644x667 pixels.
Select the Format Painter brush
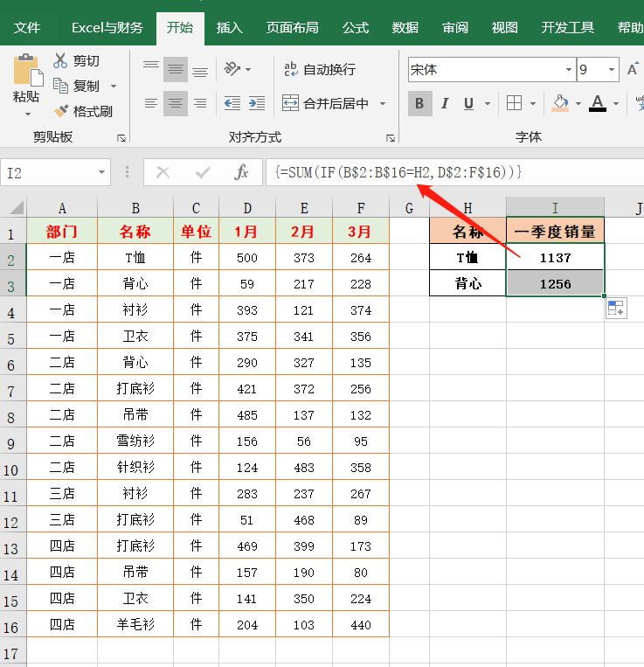[x=60, y=111]
